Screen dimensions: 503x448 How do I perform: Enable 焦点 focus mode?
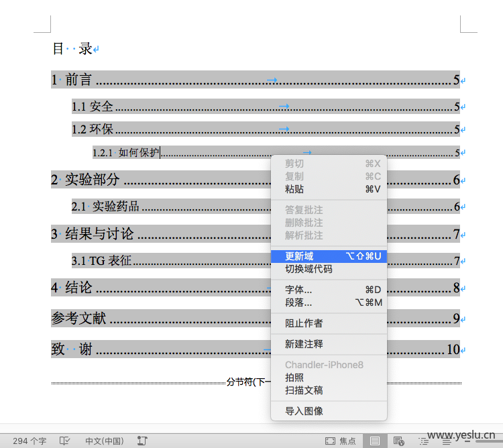(341, 441)
